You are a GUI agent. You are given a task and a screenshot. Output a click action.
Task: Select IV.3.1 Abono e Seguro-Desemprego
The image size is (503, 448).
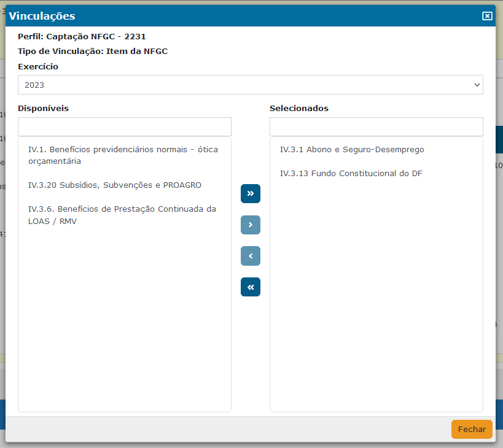[352, 149]
